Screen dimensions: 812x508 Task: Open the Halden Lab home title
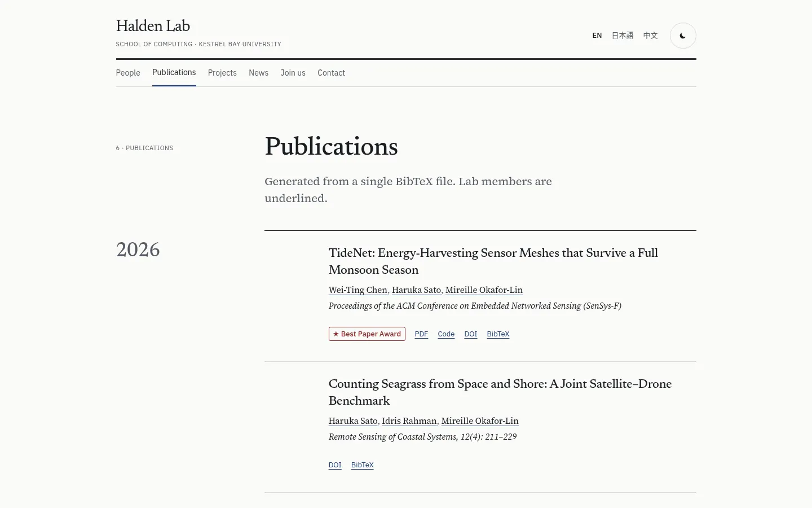(153, 27)
